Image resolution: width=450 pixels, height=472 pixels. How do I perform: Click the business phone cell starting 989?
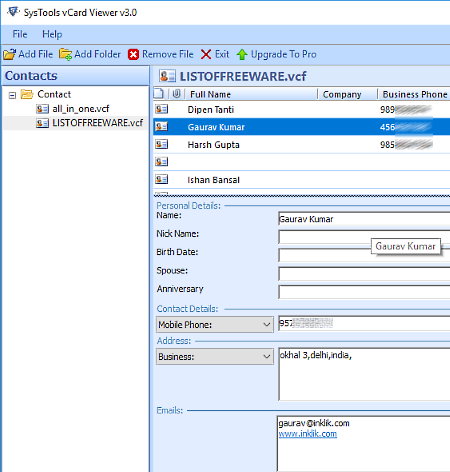[x=406, y=109]
